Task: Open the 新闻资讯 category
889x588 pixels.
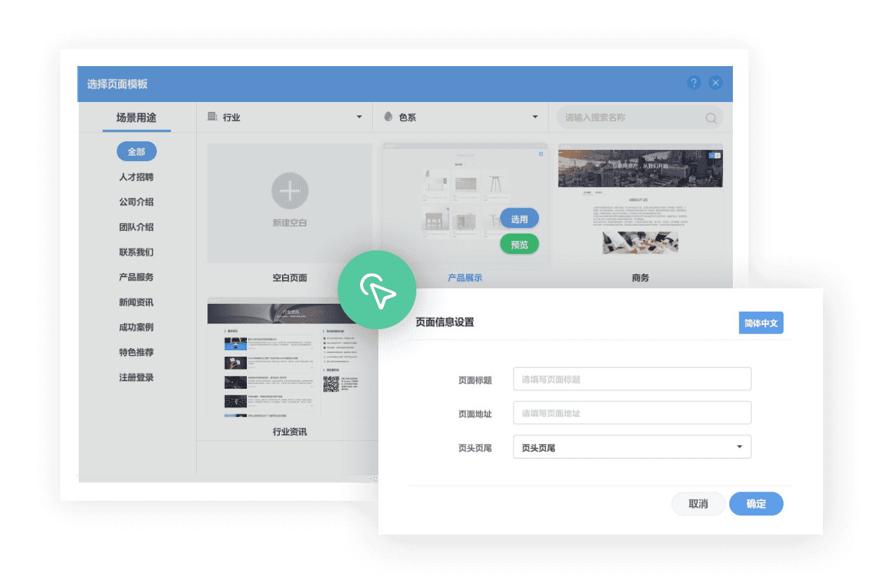Action: tap(136, 302)
